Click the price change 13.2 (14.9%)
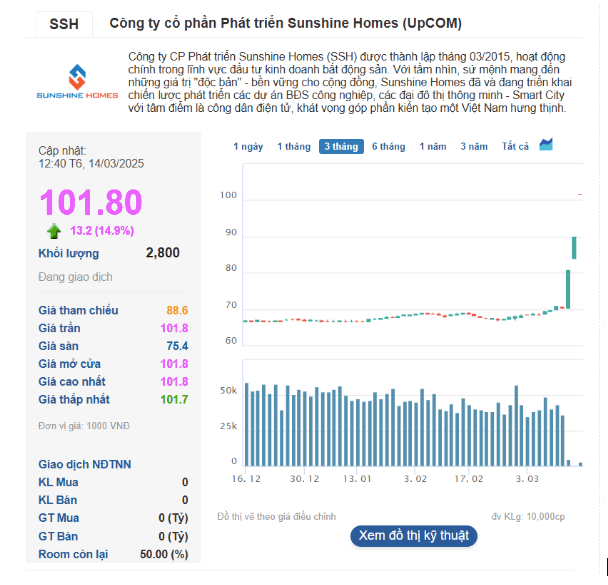 coord(102,231)
